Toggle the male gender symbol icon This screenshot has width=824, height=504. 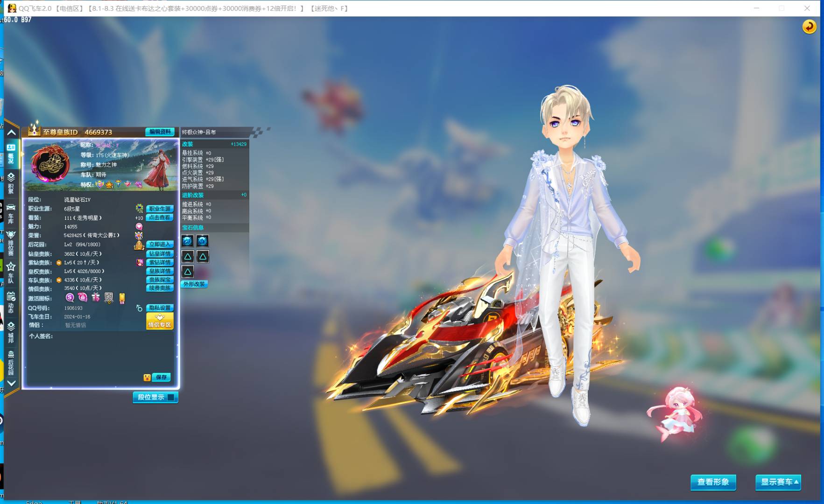139,308
